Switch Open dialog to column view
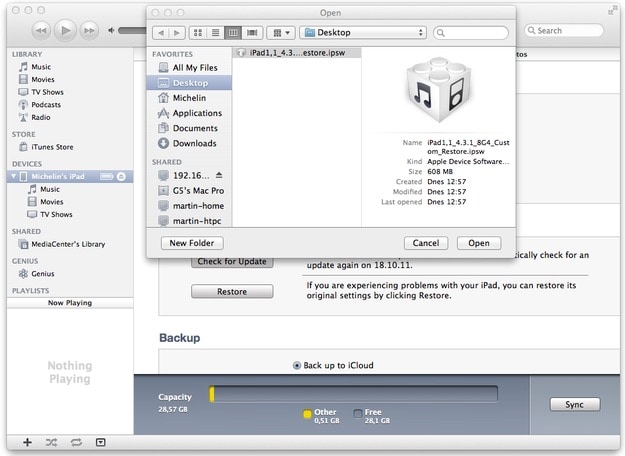The height and width of the screenshot is (456, 625). tap(233, 33)
